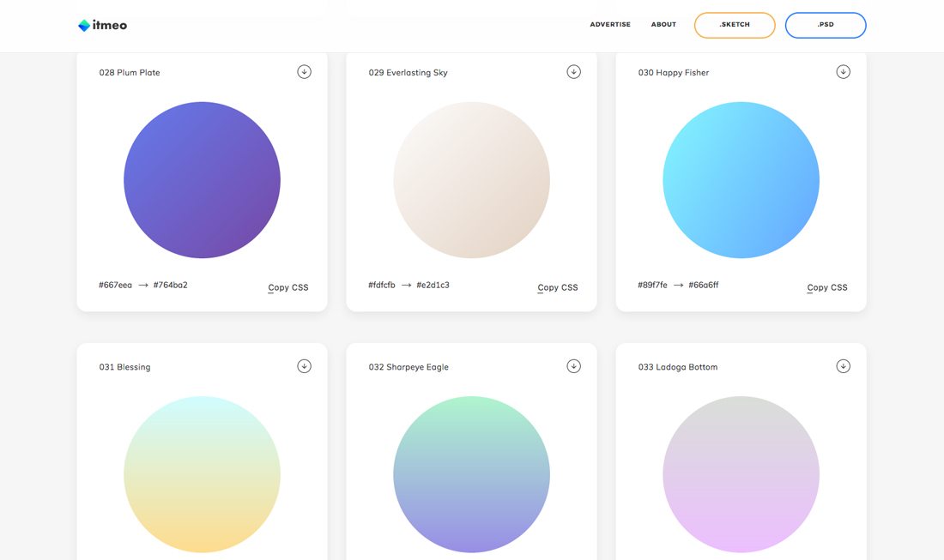Click the 030 Happy Fisher title

coord(674,73)
